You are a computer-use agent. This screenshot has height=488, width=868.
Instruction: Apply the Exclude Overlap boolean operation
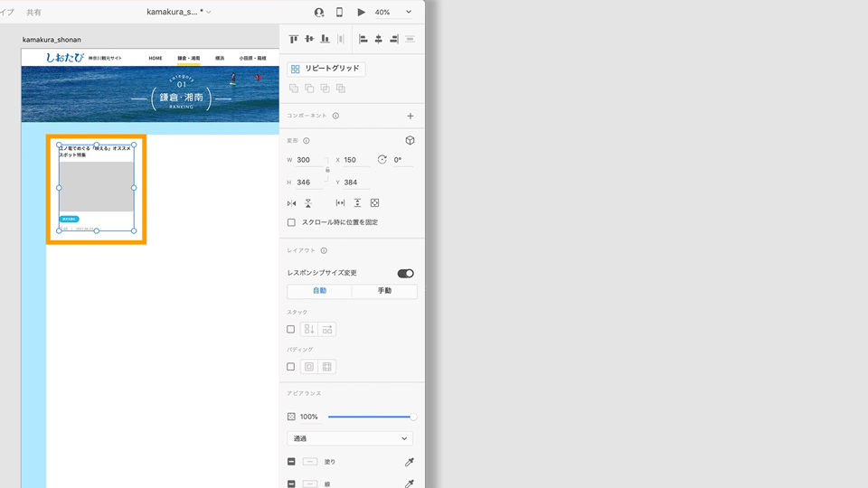[341, 89]
